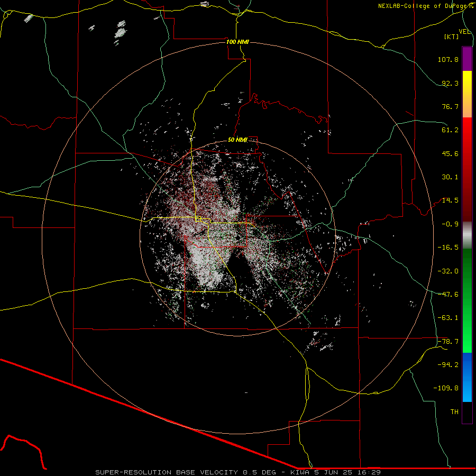The height and width of the screenshot is (476, 476).
Task: Select the -94.2 scale value
Action: click(x=448, y=365)
